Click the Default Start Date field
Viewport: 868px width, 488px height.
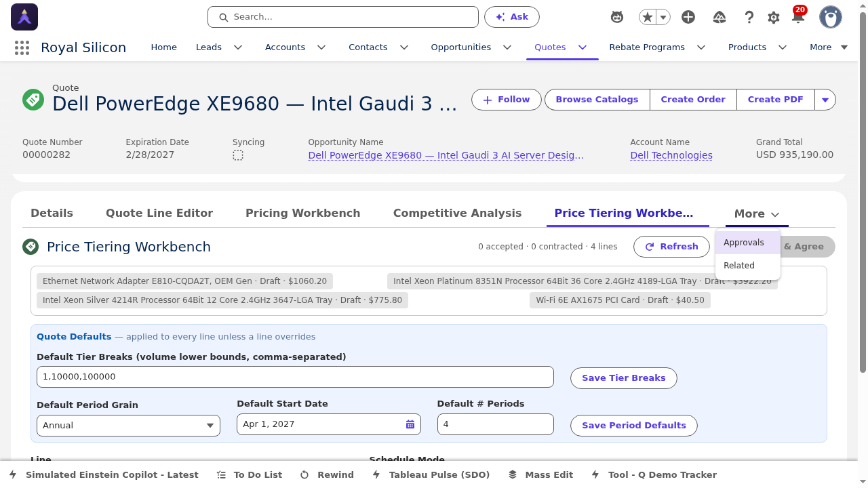[329, 424]
